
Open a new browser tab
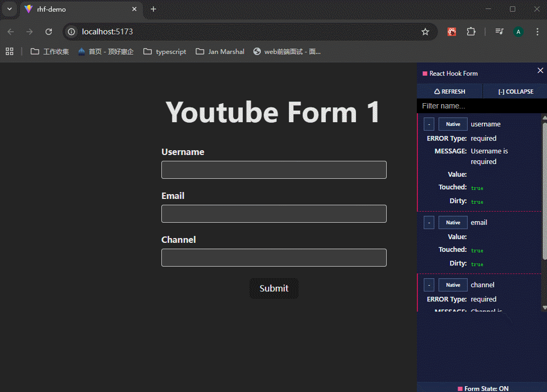(x=153, y=9)
